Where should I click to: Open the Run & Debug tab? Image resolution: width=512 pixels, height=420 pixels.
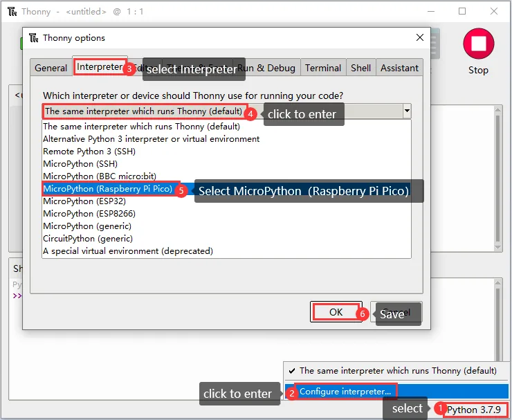[266, 68]
